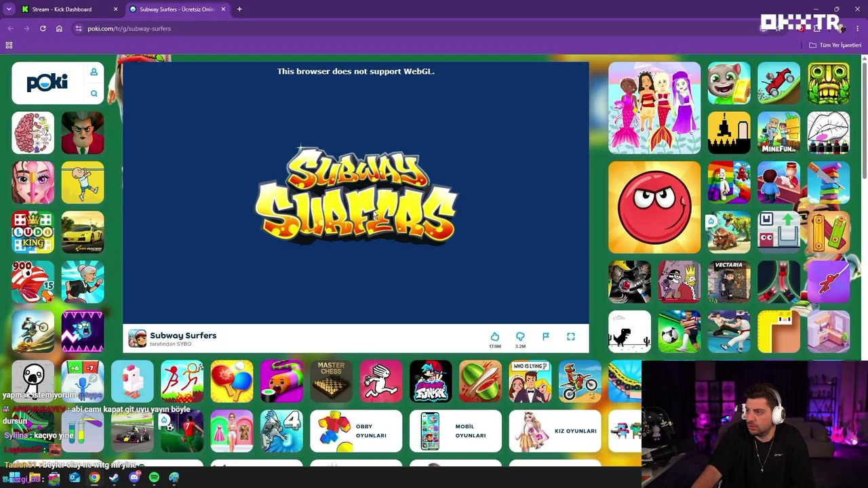Go to the browser home page button
This screenshot has height=488, width=868.
pyautogui.click(x=59, y=28)
